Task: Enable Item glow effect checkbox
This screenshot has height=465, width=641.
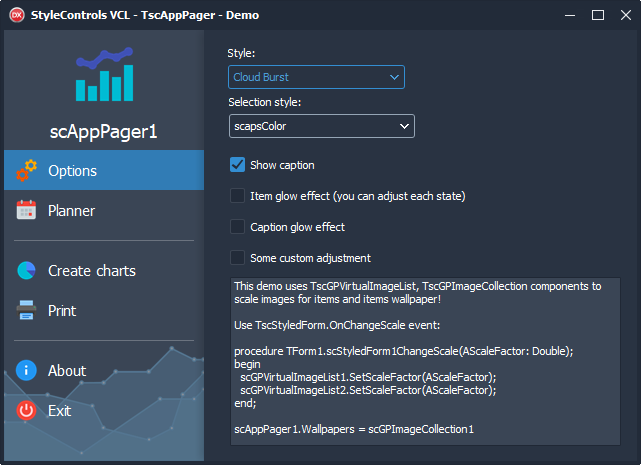Action: [x=237, y=196]
